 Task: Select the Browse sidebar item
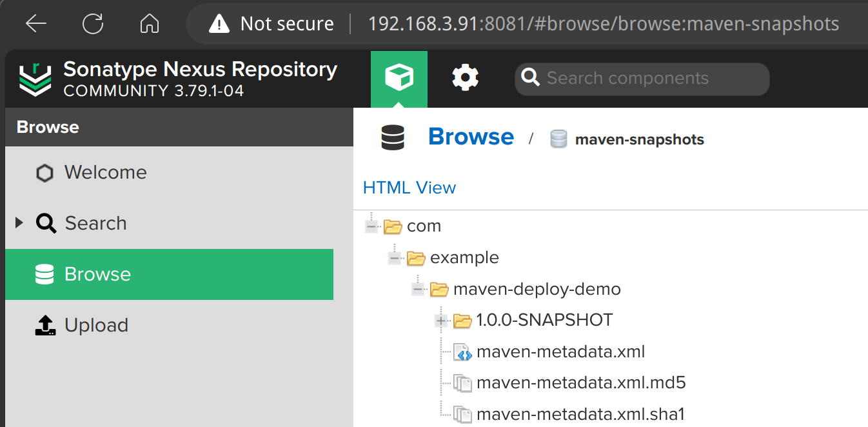(169, 274)
